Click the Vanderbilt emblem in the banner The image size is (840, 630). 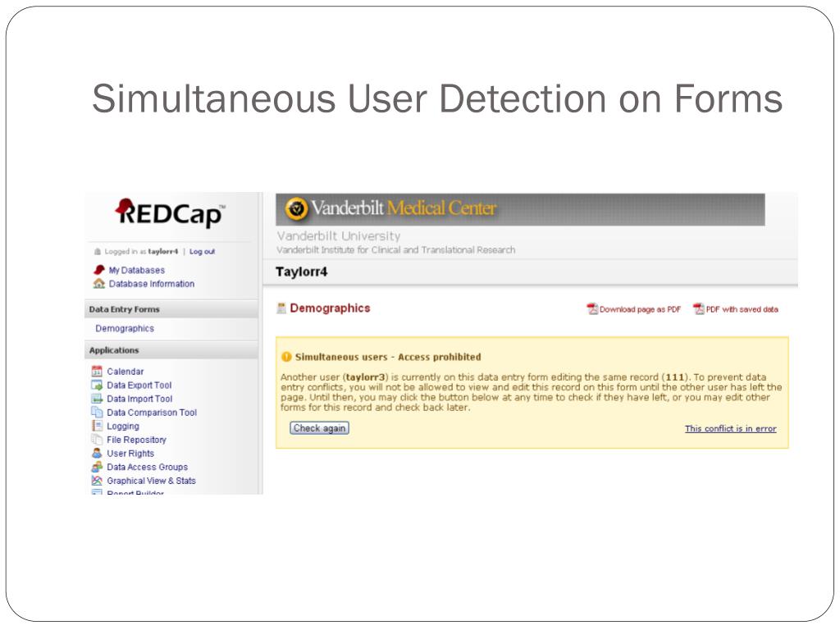click(x=296, y=209)
